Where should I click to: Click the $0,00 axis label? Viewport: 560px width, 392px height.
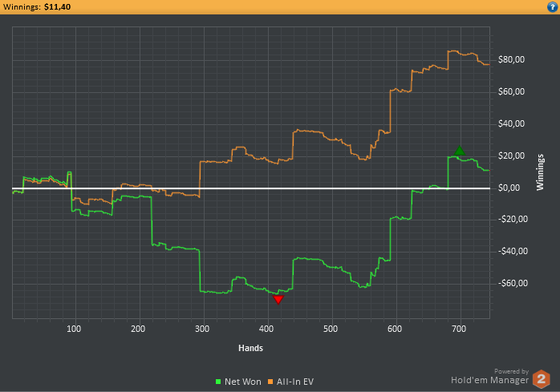(x=509, y=188)
